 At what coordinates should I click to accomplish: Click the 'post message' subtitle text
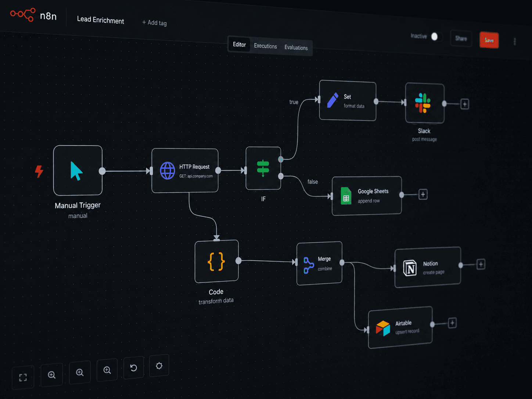424,139
